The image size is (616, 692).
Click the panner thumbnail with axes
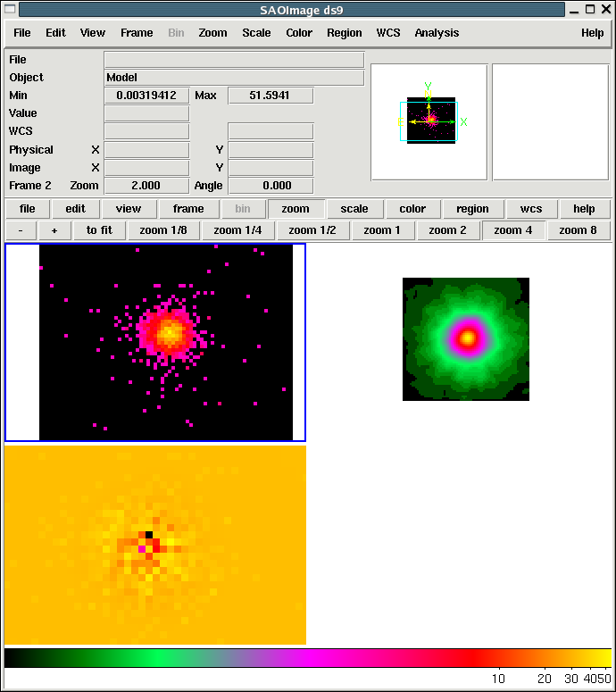(429, 121)
